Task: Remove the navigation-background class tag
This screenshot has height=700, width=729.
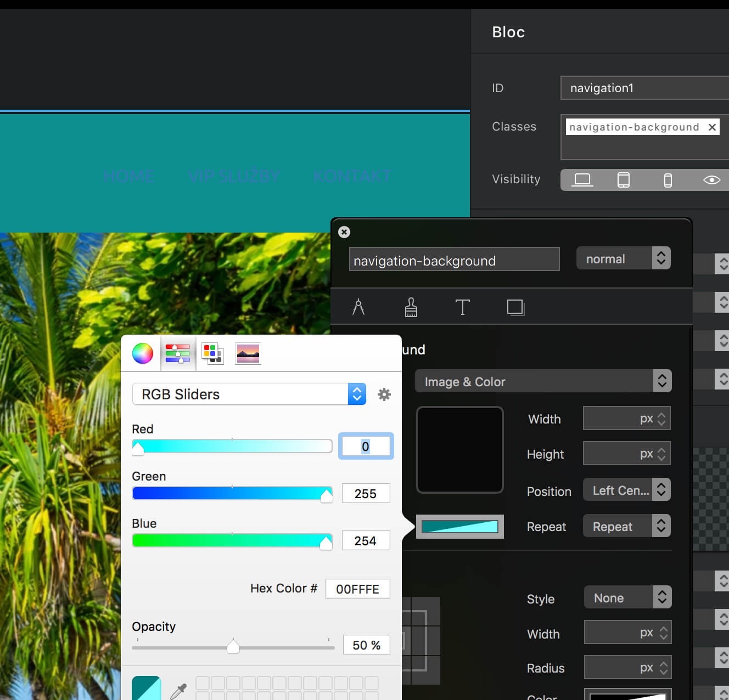Action: [712, 127]
